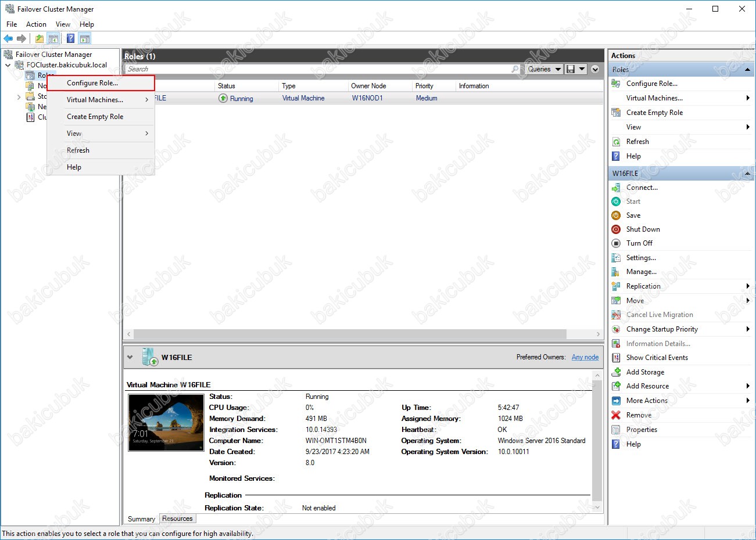Click the Connect... icon in Actions pane

pos(616,188)
